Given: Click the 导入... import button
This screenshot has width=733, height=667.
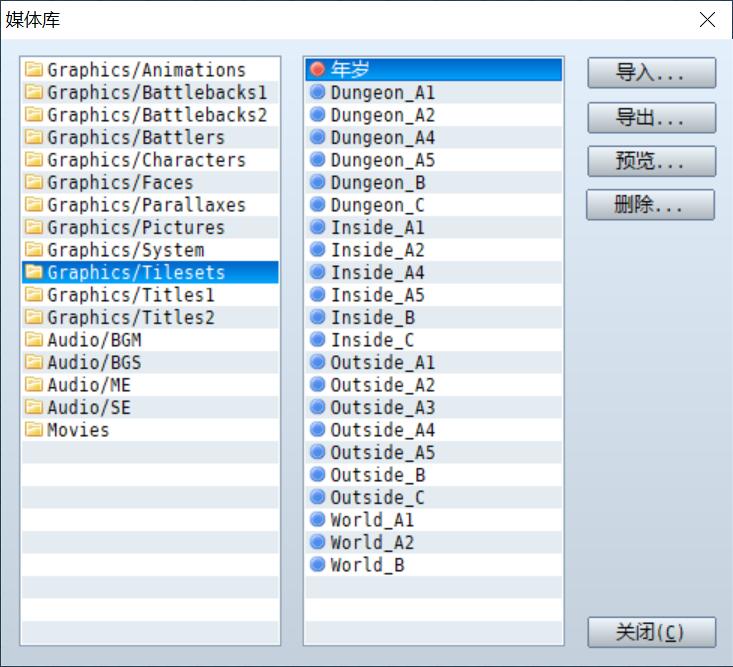Looking at the screenshot, I should pos(651,73).
